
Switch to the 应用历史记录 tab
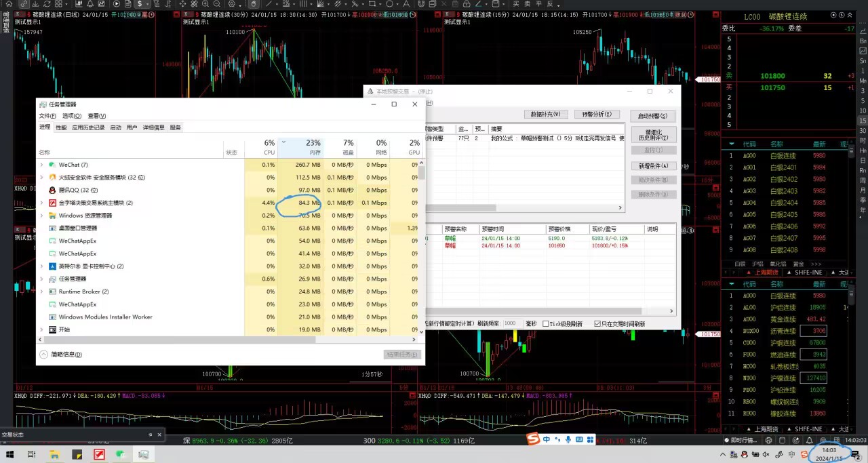coord(89,127)
